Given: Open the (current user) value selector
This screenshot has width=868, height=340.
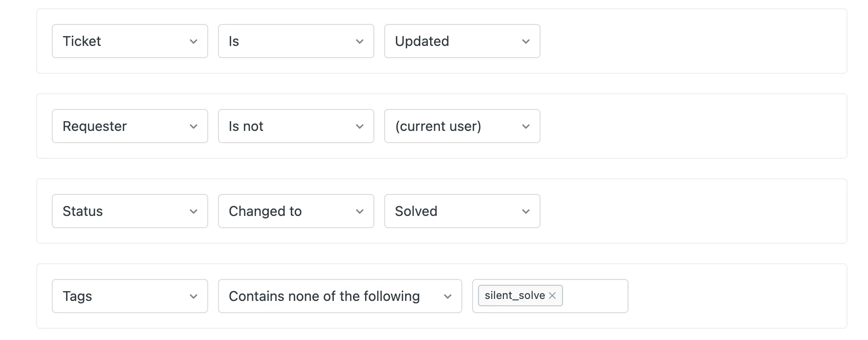Looking at the screenshot, I should pyautogui.click(x=462, y=126).
